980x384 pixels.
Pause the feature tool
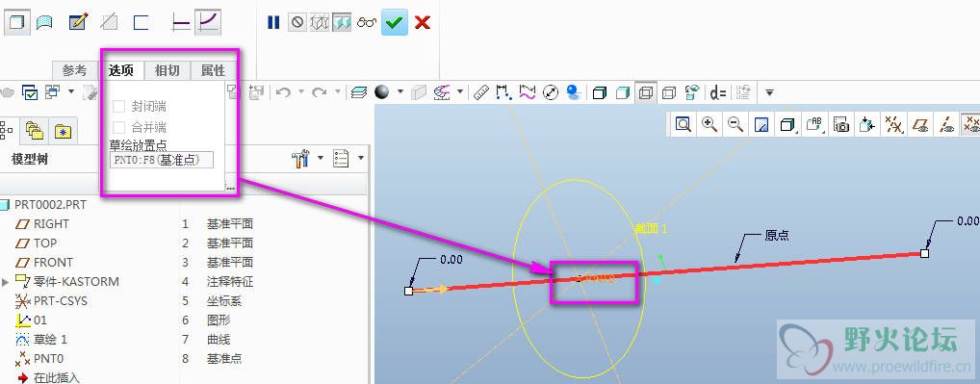pyautogui.click(x=273, y=22)
